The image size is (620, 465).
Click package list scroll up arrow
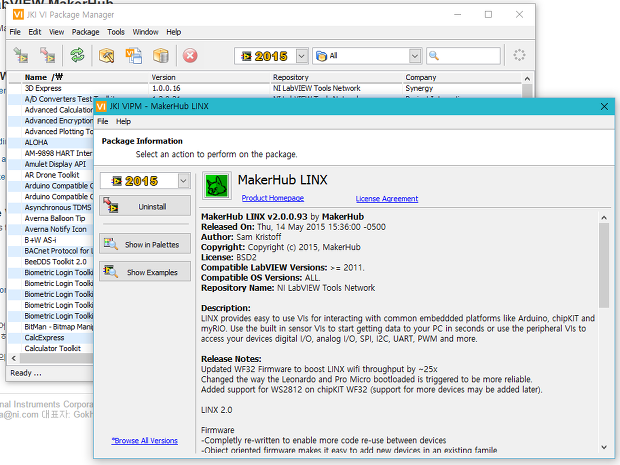point(527,79)
